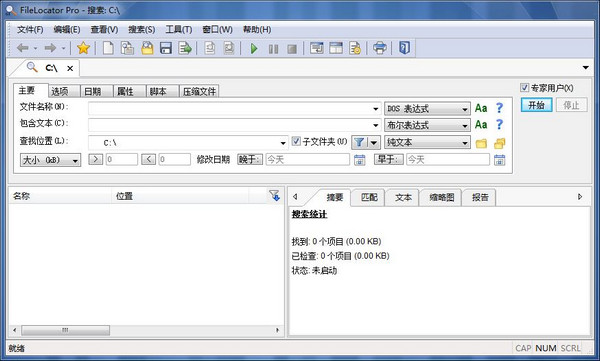600x361 pixels.
Task: Toggle file name case sensitivity Aa icon
Action: click(481, 108)
